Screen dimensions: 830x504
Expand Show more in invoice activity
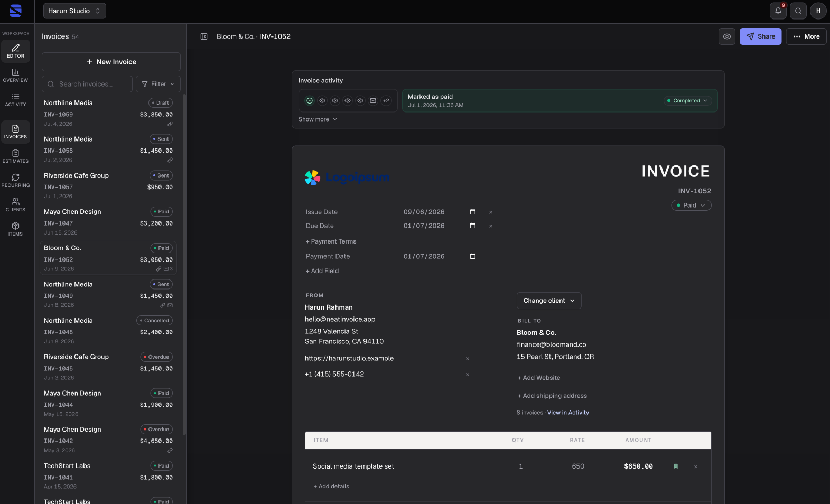coord(318,119)
